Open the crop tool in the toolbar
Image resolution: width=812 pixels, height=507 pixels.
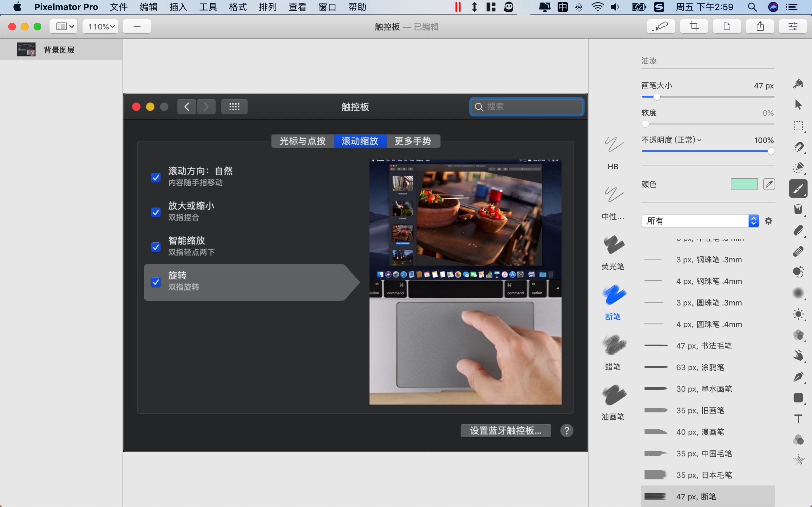[x=693, y=26]
